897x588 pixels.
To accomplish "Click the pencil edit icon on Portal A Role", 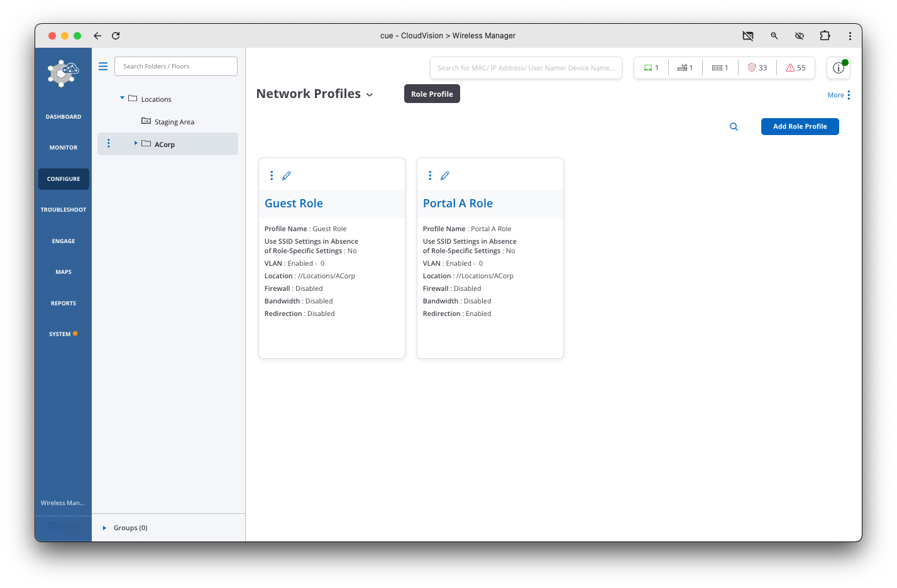I will pos(445,176).
